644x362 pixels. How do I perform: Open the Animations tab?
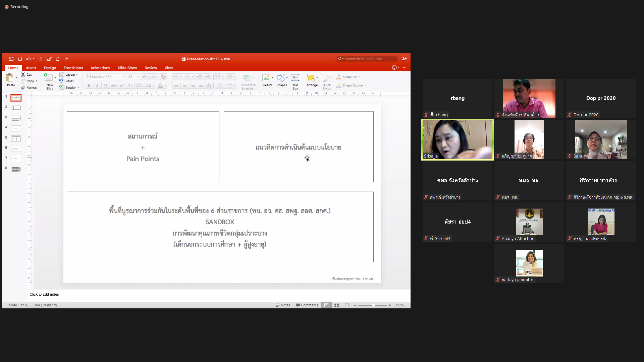point(100,68)
